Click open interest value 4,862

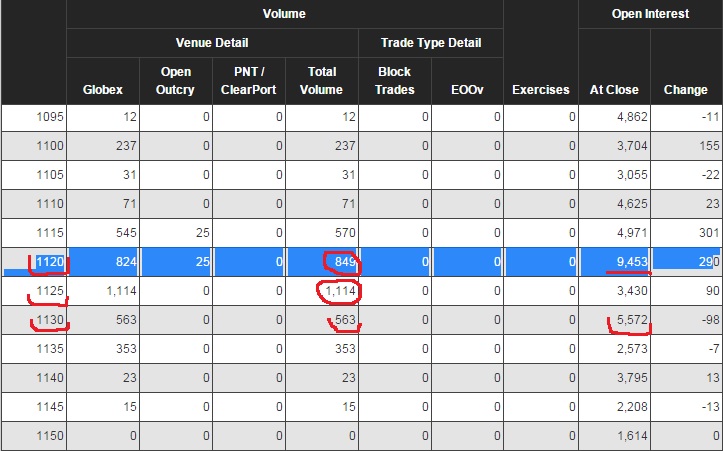[x=632, y=117]
